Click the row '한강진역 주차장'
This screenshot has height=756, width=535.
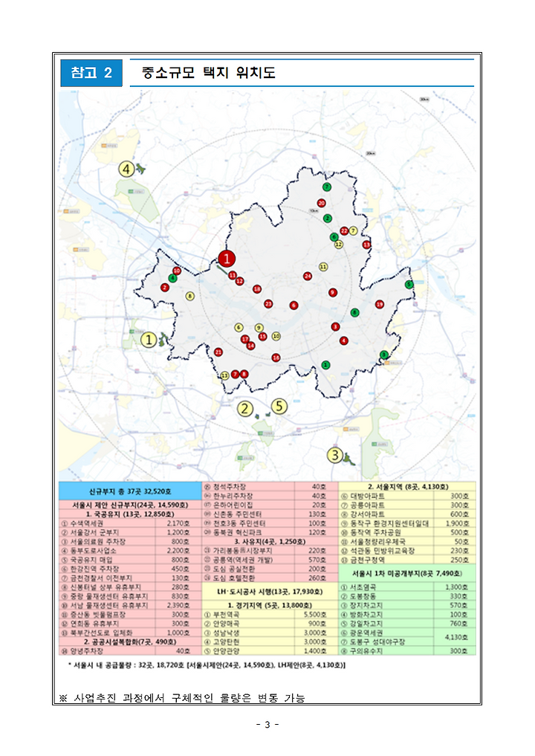(130, 569)
